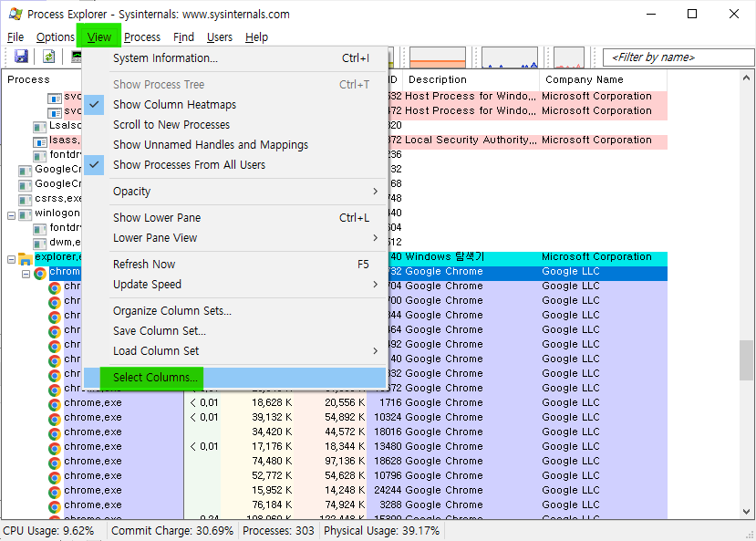756x541 pixels.
Task: Click the vertical scrollbar thumb
Action: pyautogui.click(x=746, y=360)
